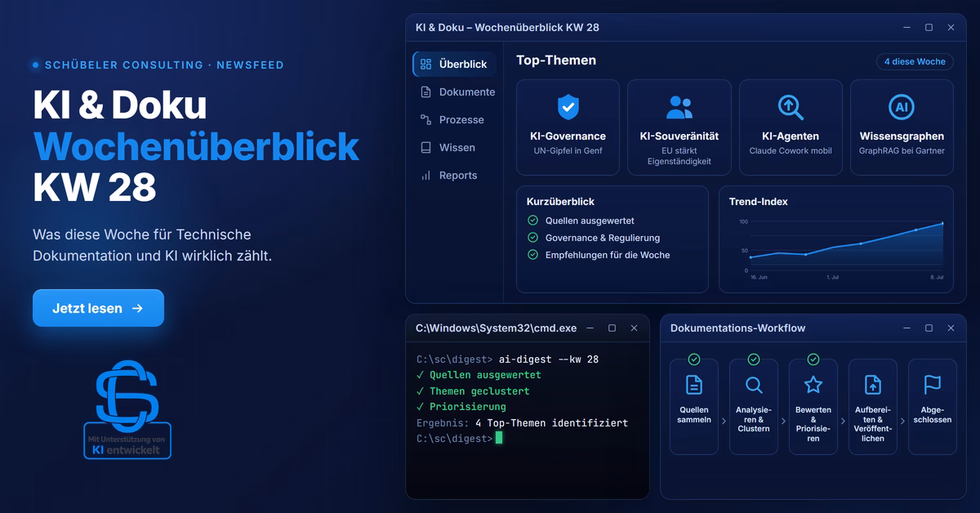The image size is (980, 513).
Task: Select the 'Claude Cowork mobil' text
Action: pos(791,151)
